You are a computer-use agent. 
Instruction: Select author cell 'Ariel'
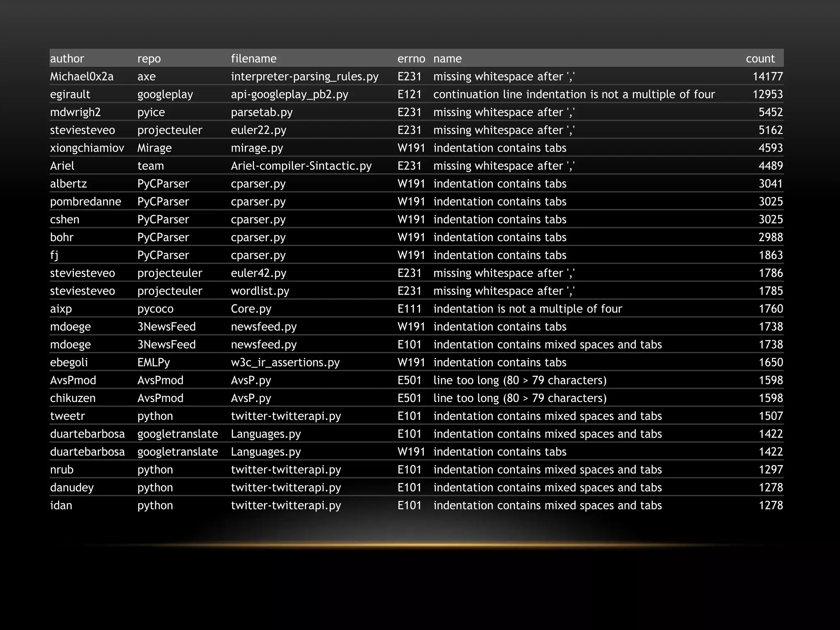point(62,166)
